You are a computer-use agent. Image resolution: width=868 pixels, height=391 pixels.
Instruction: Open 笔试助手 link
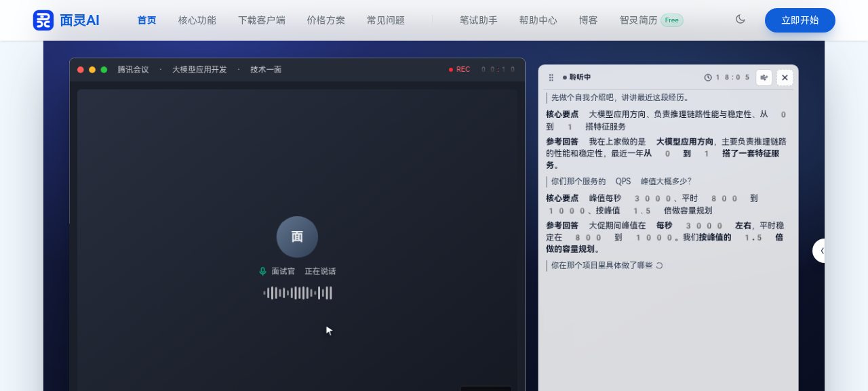(479, 20)
